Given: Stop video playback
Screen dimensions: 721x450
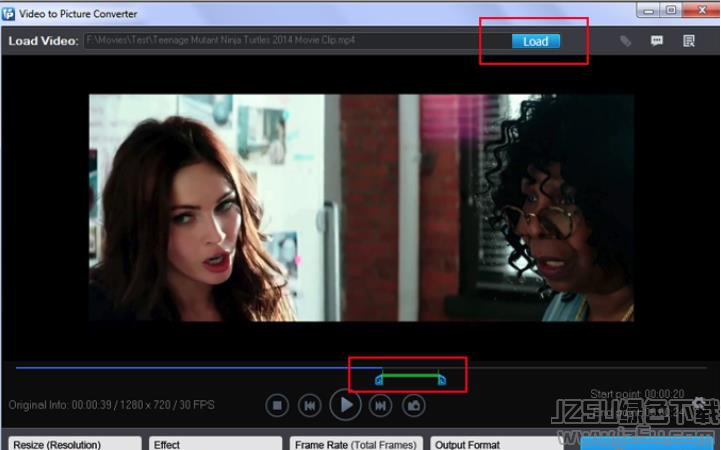Looking at the screenshot, I should point(277,405).
